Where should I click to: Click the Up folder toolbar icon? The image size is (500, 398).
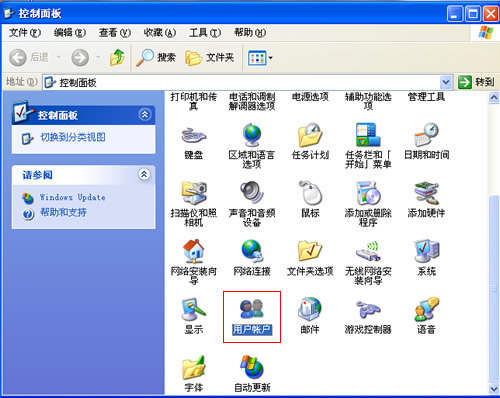click(x=117, y=57)
